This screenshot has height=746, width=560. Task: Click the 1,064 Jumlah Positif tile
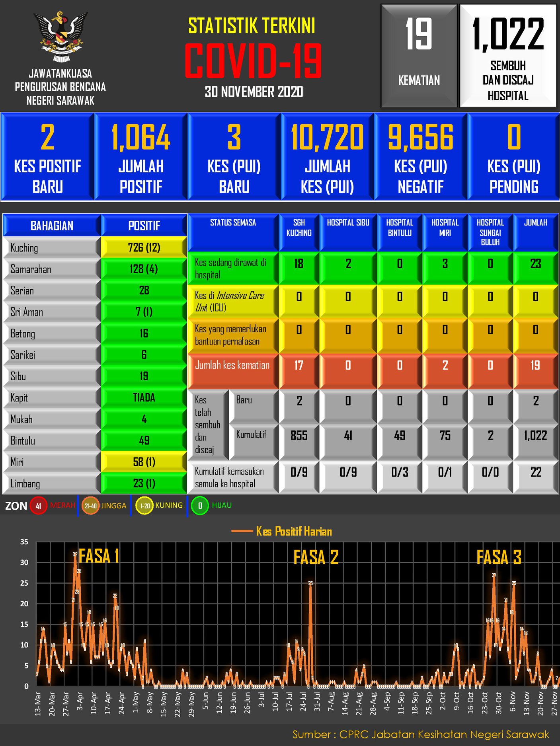tap(141, 156)
